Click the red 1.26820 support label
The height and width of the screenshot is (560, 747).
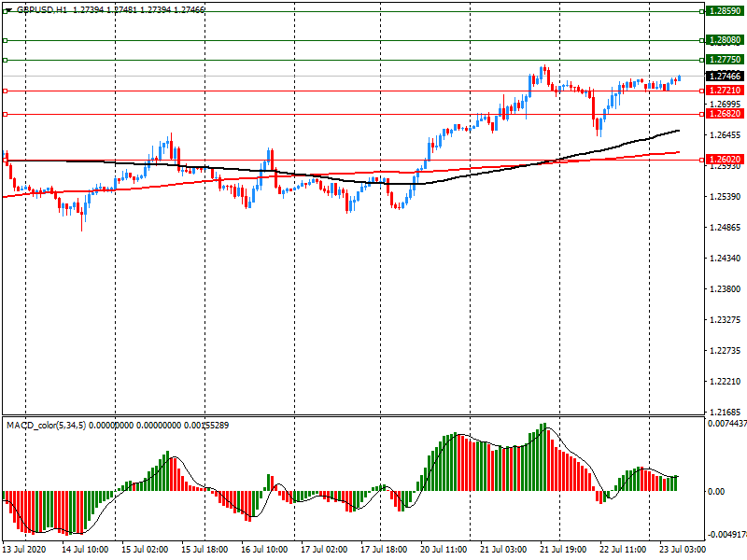click(724, 114)
